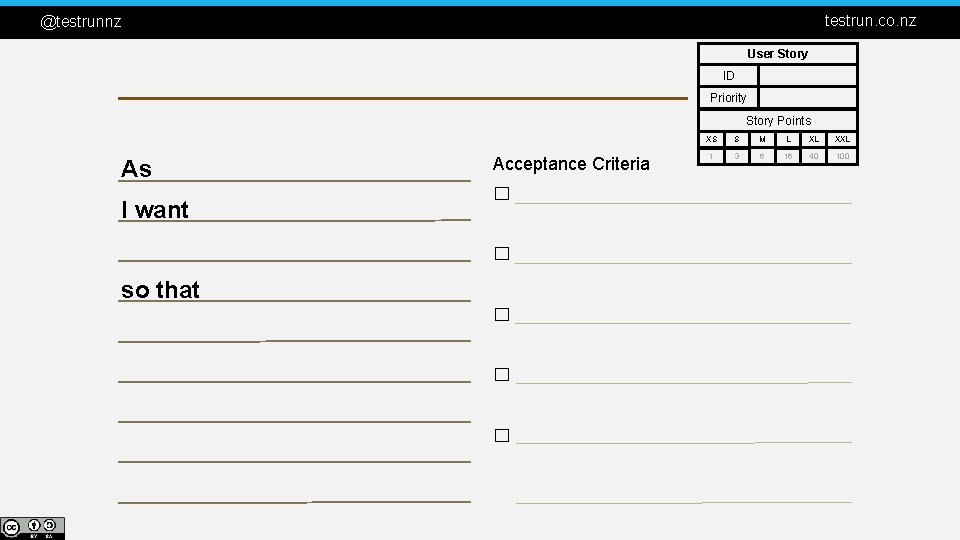
Task: Click the Creative Commons license badge
Action: 32,528
